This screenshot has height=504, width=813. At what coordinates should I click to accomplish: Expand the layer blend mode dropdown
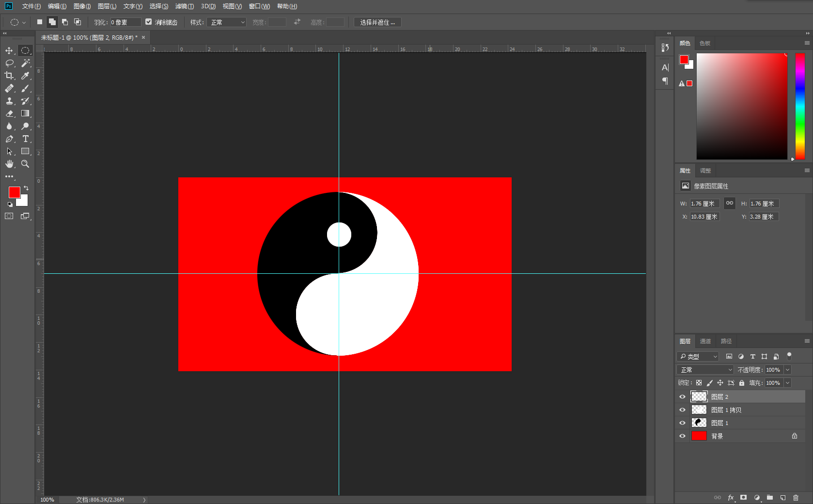(705, 370)
